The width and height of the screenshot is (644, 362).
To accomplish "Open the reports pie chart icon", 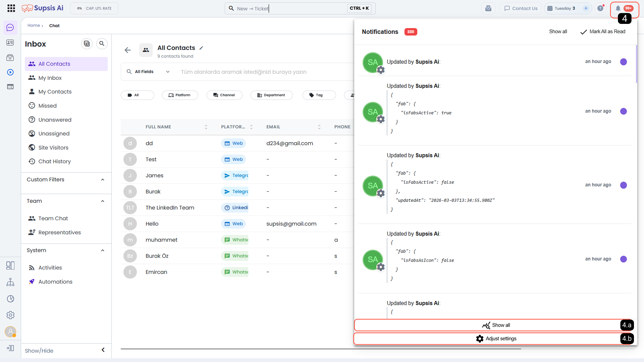I will pyautogui.click(x=10, y=299).
